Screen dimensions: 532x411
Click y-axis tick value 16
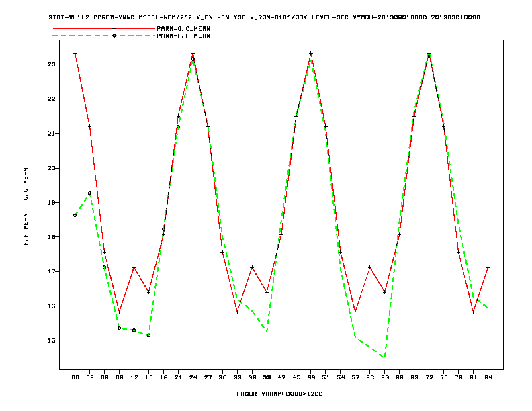[51, 306]
